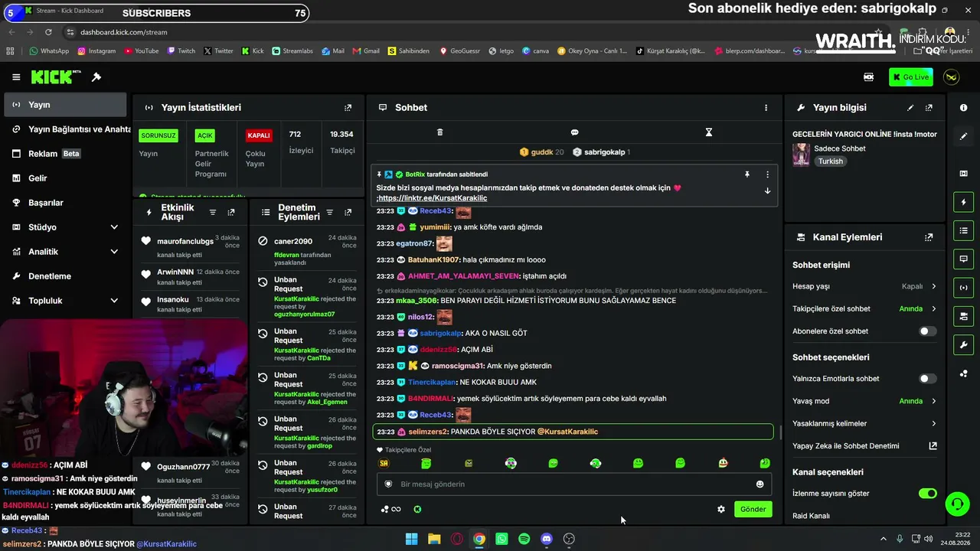The height and width of the screenshot is (551, 980).
Task: Expand pinned message with down arrow
Action: point(767,191)
